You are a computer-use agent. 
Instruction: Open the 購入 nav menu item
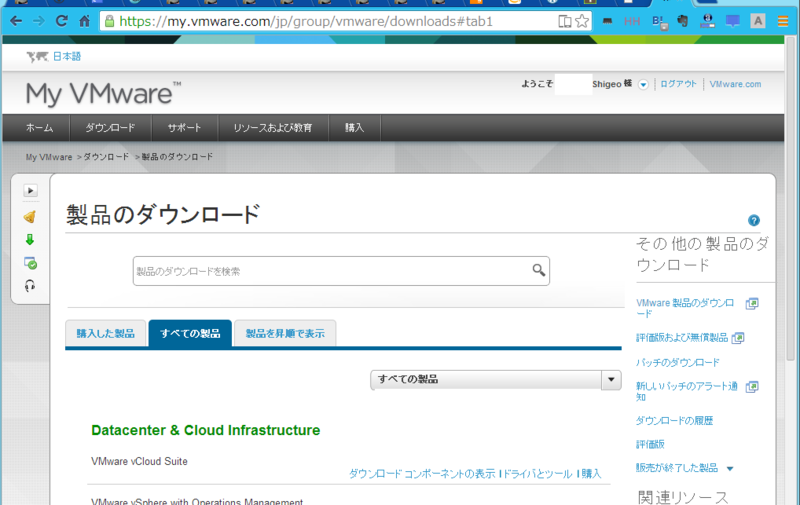(x=354, y=128)
